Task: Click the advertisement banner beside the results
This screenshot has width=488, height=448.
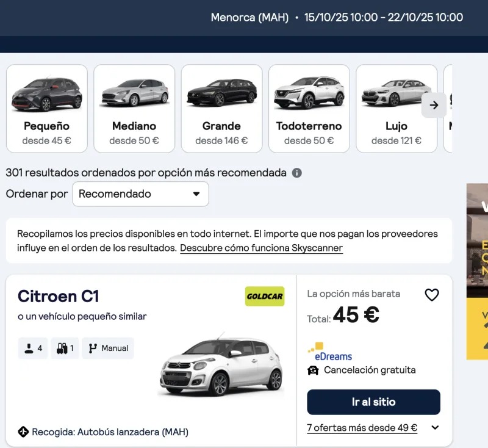Action: pos(477,272)
